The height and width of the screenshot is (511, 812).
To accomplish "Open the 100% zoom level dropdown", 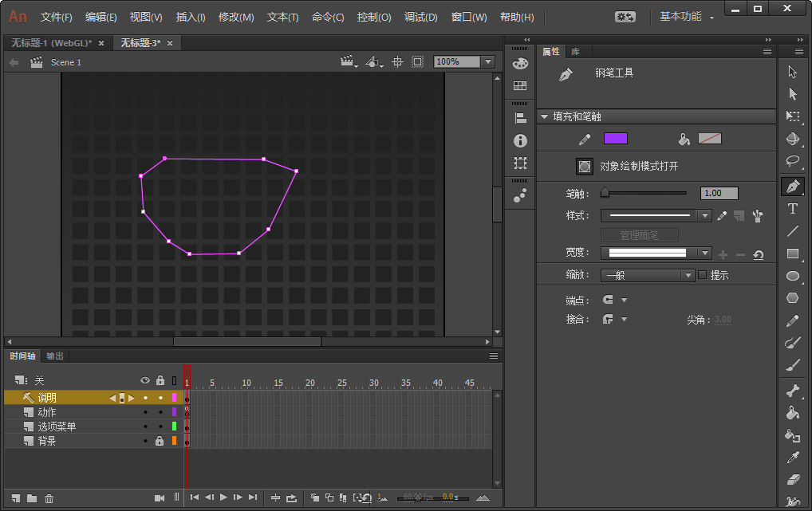I will pos(486,61).
